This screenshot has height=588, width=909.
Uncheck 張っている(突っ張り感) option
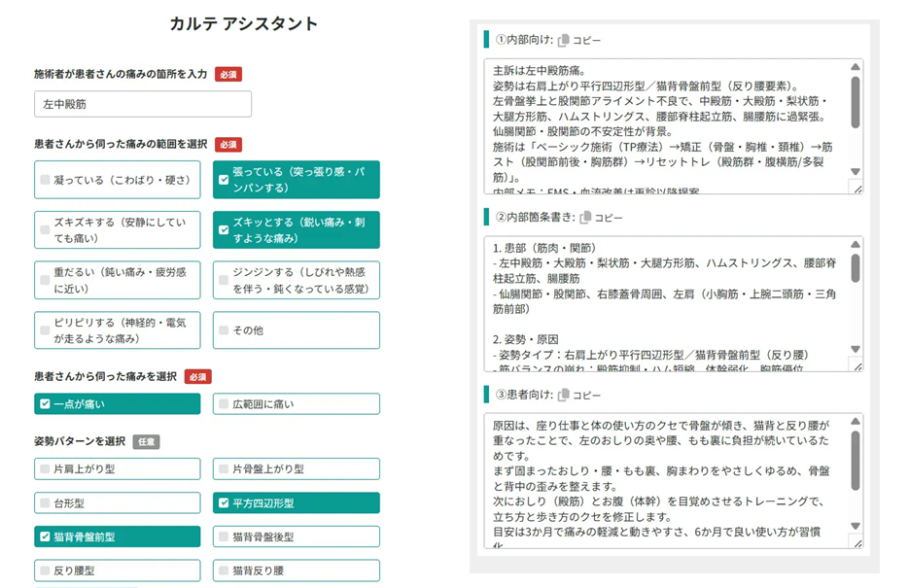point(297,180)
